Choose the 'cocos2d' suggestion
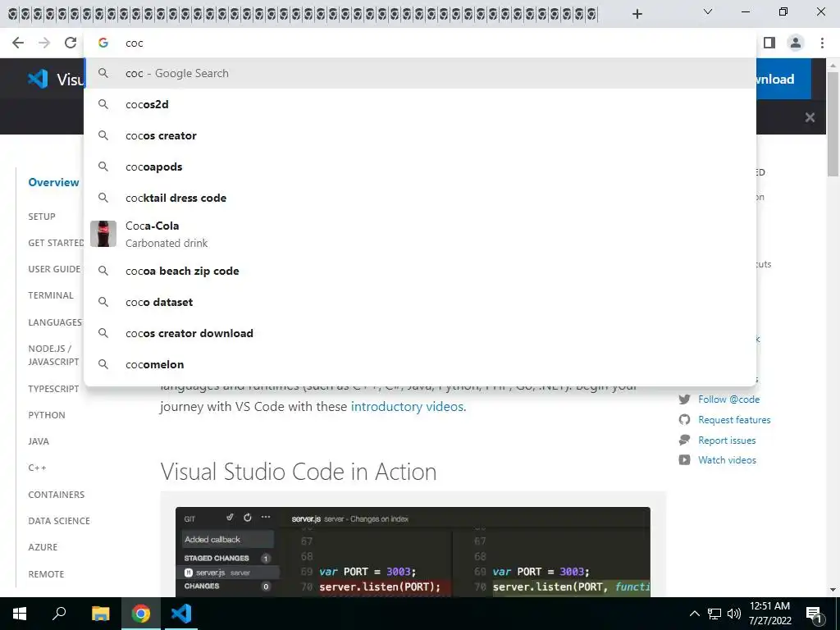The image size is (840, 630). click(x=420, y=104)
